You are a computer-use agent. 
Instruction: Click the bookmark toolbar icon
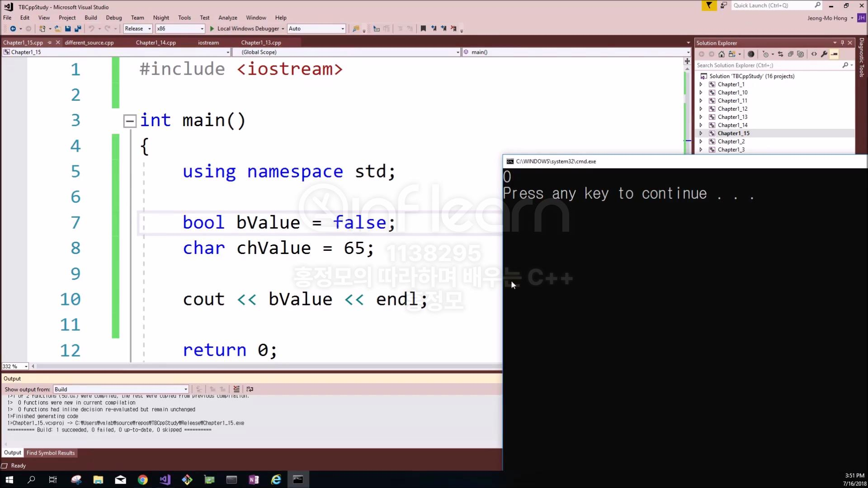tap(423, 28)
